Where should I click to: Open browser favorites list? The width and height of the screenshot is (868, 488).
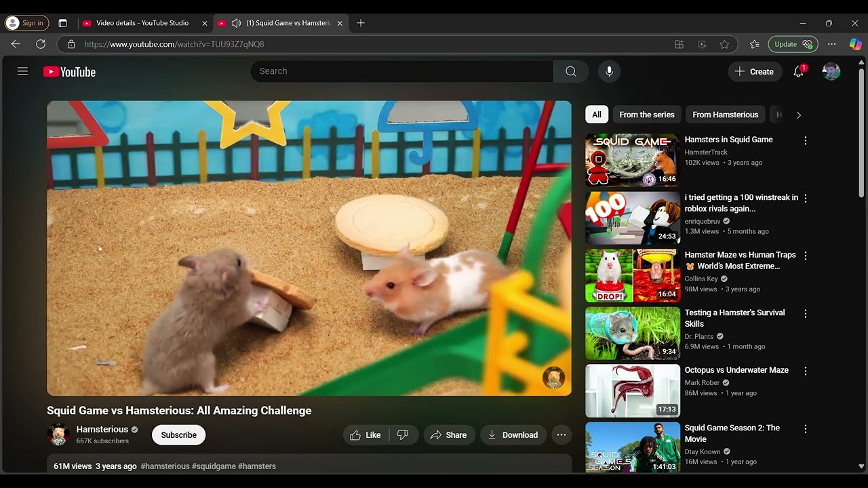click(755, 44)
